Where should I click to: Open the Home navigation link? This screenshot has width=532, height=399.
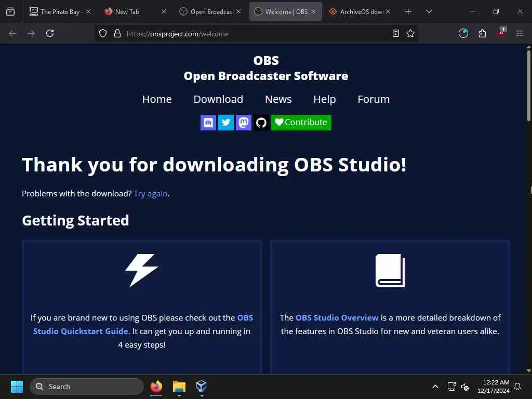(157, 99)
